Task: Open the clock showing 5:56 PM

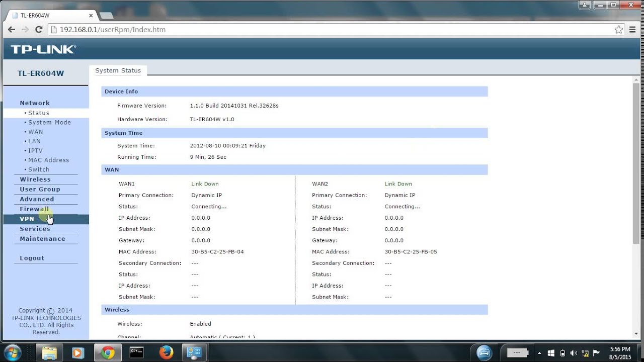Action: click(620, 353)
